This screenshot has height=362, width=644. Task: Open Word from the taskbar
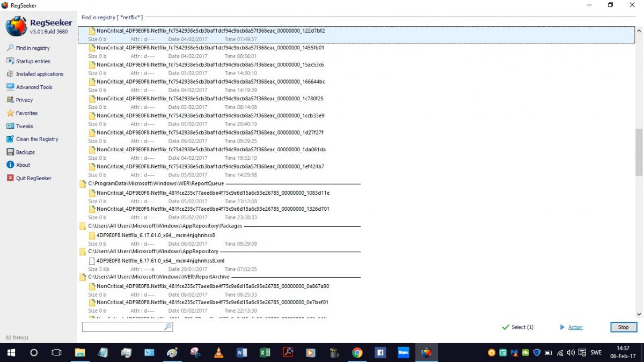point(241,353)
